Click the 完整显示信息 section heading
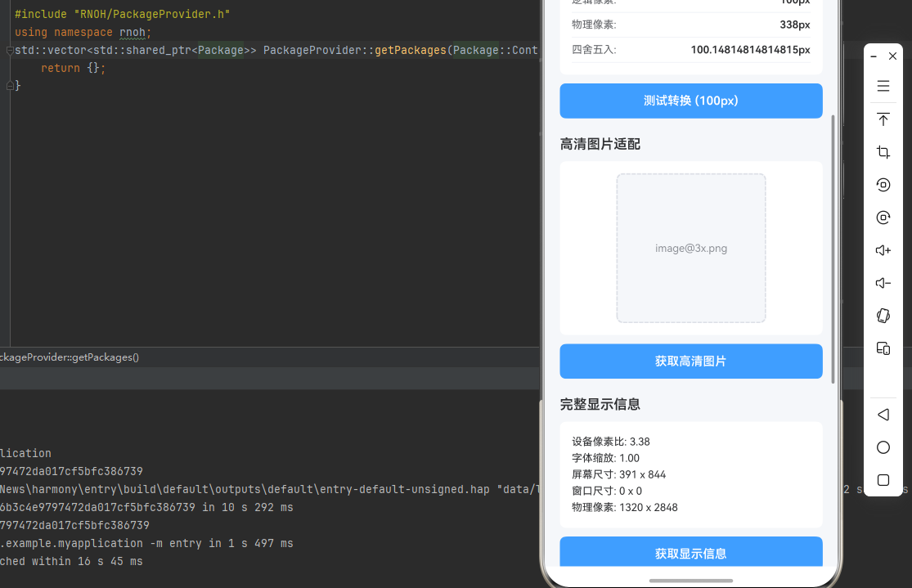Screen dimensions: 912x588 (600, 404)
